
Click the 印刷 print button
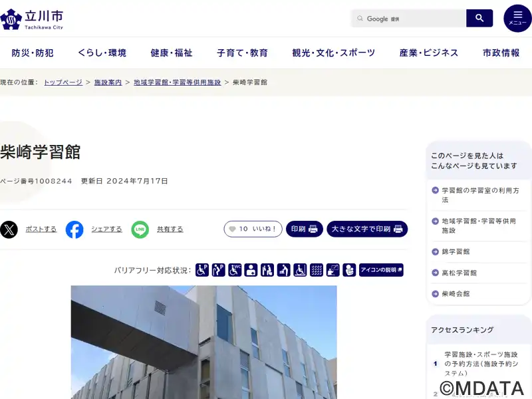pos(305,229)
